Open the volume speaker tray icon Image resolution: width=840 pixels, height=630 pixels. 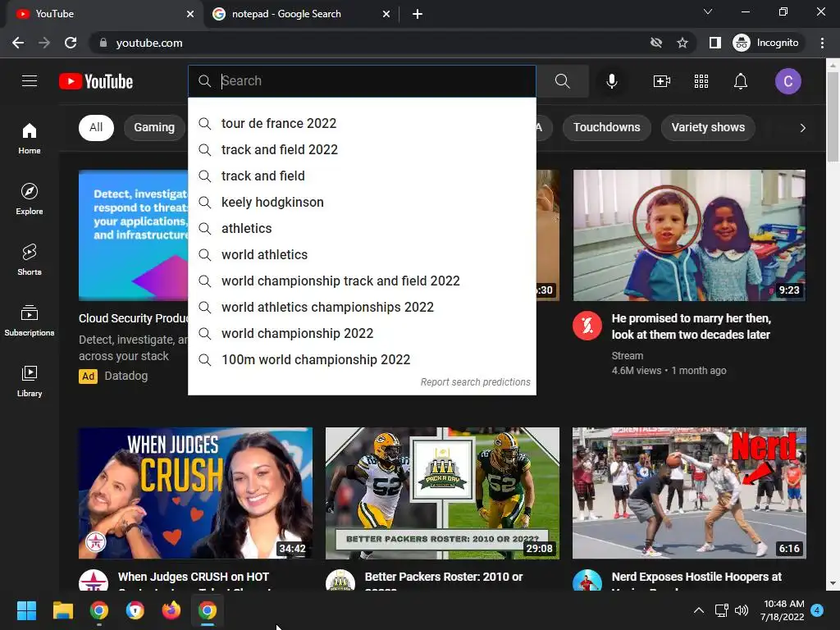[742, 610]
